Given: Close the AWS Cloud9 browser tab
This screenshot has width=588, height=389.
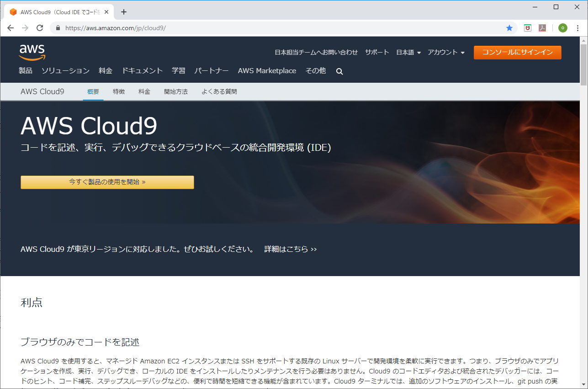Looking at the screenshot, I should coord(106,12).
